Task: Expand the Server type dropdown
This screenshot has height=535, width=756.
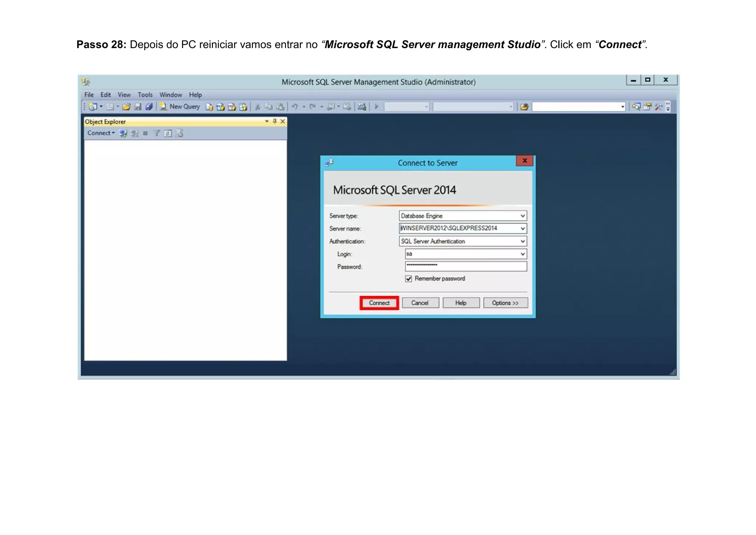Action: pyautogui.click(x=523, y=216)
